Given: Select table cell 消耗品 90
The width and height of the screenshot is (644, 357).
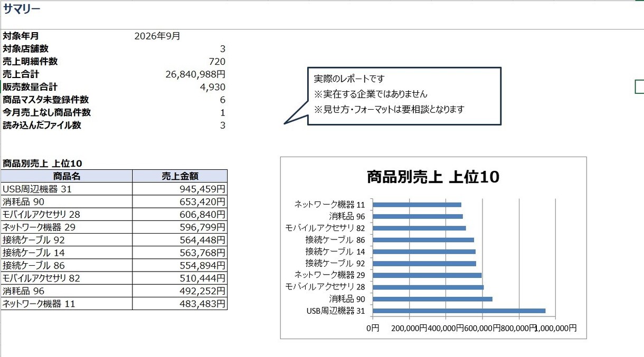Looking at the screenshot, I should pyautogui.click(x=67, y=201).
